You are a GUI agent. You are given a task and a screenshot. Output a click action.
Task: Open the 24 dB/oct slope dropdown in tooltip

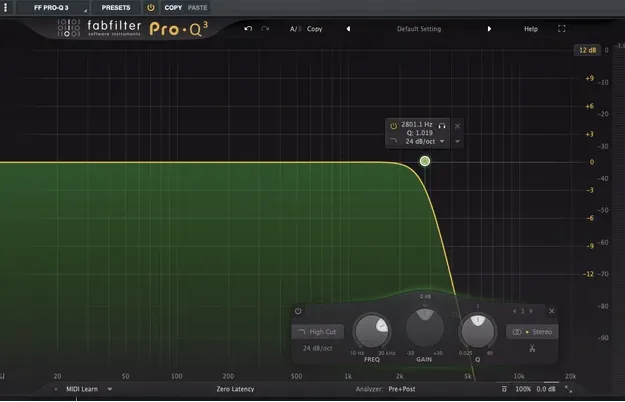(425, 141)
